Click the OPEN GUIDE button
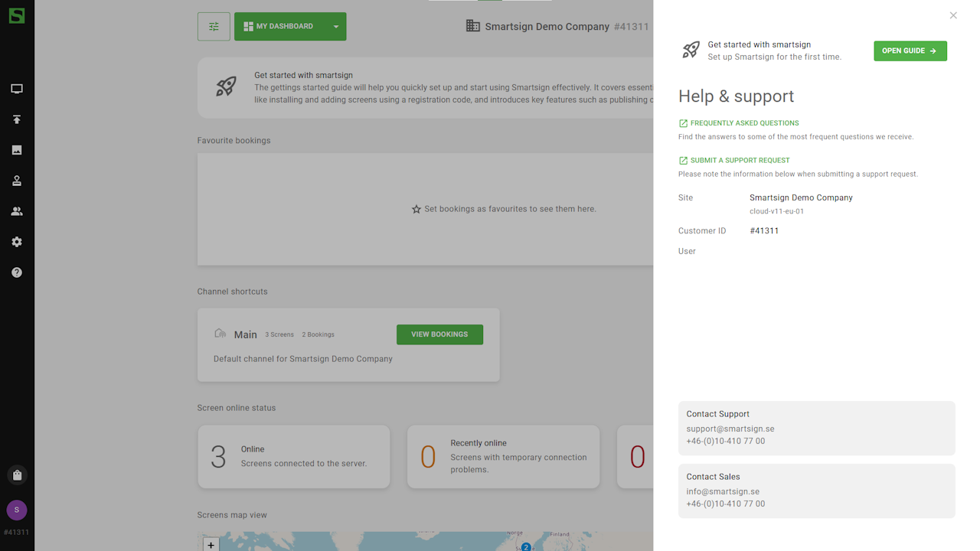The height and width of the screenshot is (551, 980). point(910,51)
